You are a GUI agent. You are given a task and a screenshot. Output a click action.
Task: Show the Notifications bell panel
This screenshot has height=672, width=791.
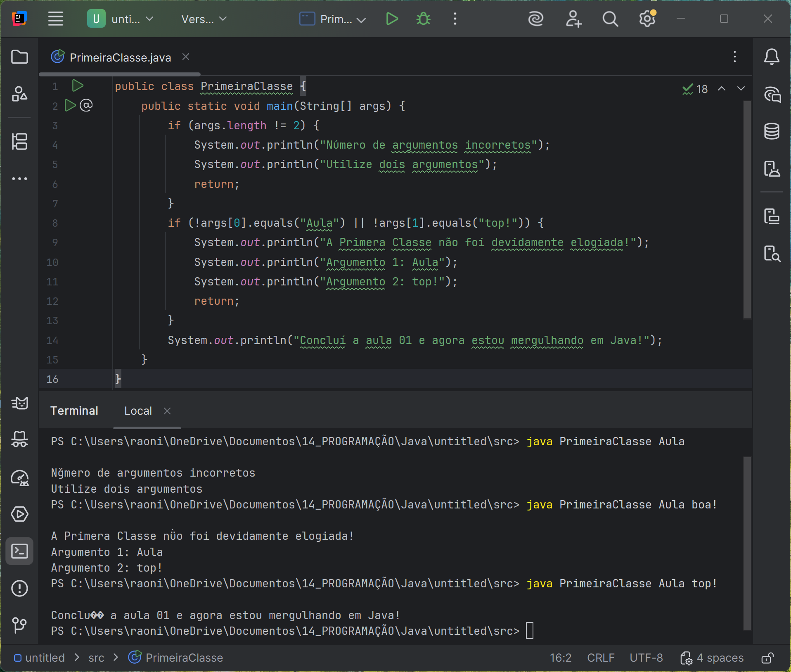771,57
